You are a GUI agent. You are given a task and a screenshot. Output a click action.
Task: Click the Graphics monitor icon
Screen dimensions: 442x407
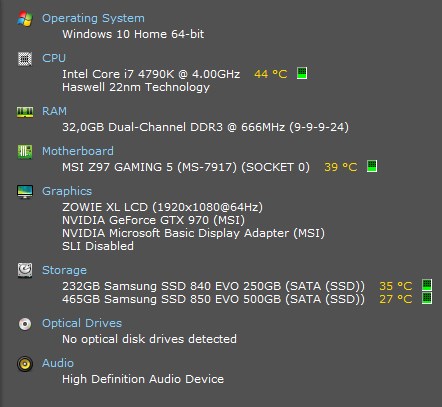click(x=25, y=192)
